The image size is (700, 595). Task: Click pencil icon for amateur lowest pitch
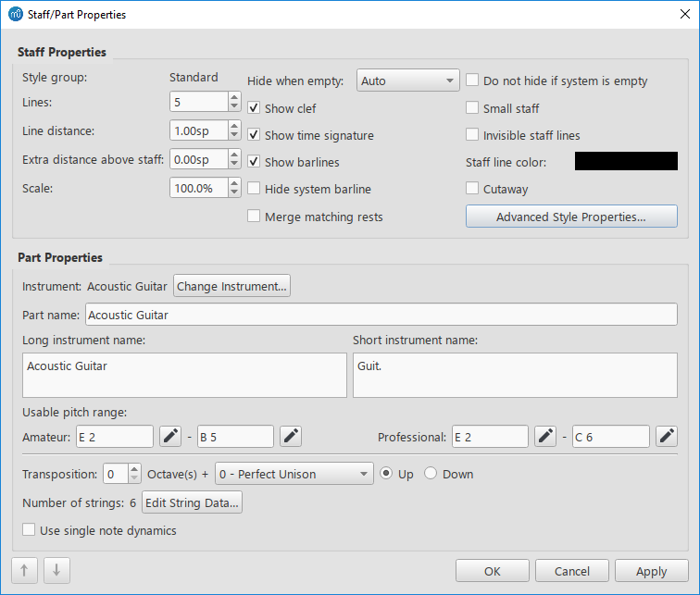[x=169, y=436]
